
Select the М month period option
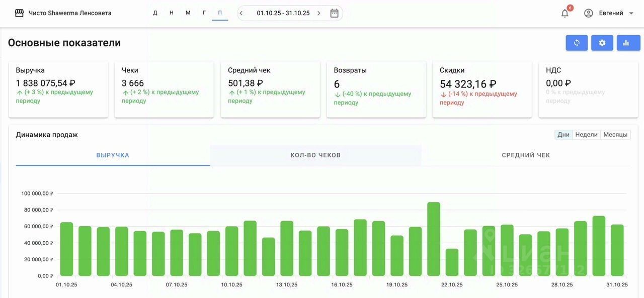188,13
